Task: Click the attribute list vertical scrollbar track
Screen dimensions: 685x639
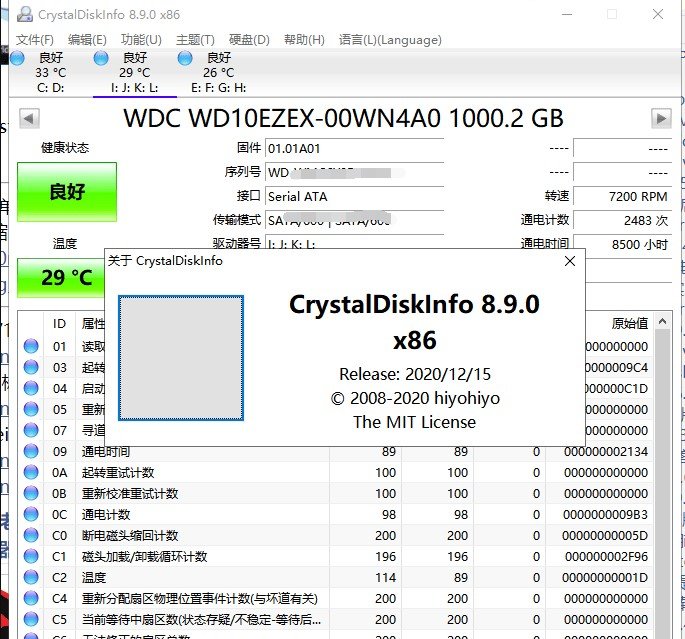Action: (663, 485)
